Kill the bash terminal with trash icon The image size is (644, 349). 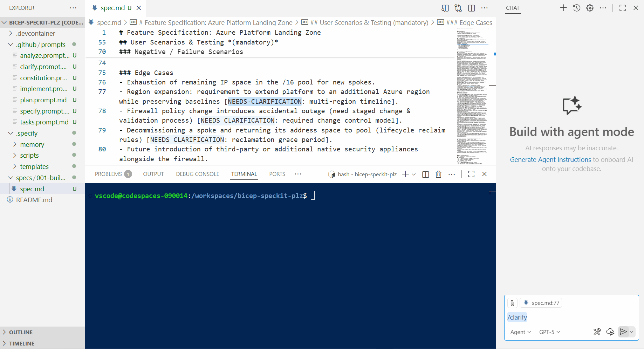438,174
